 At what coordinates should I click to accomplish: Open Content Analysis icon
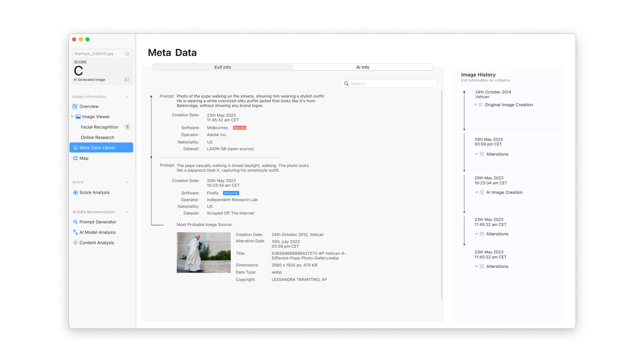[75, 243]
